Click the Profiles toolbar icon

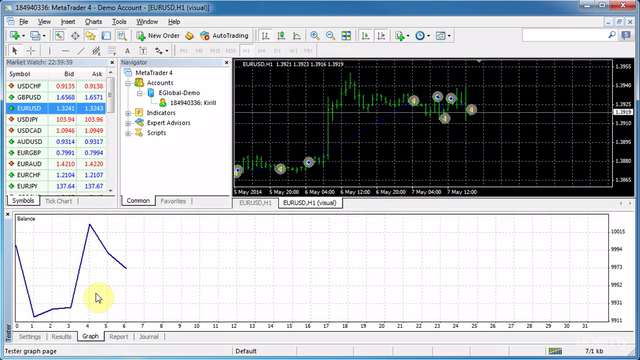(x=35, y=36)
